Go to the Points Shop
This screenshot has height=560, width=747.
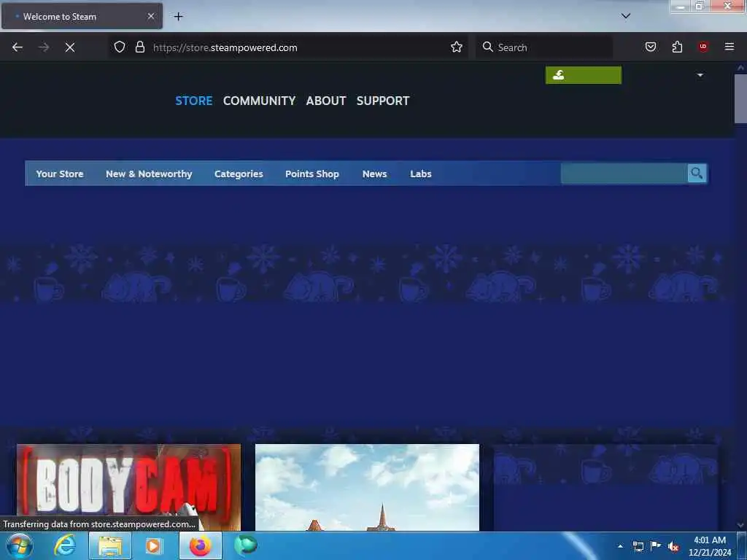312,174
